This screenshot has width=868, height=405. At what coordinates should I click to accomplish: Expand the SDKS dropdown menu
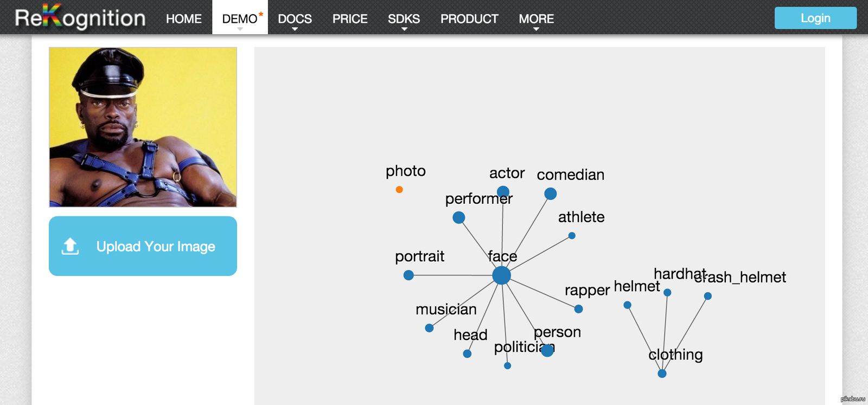[404, 19]
